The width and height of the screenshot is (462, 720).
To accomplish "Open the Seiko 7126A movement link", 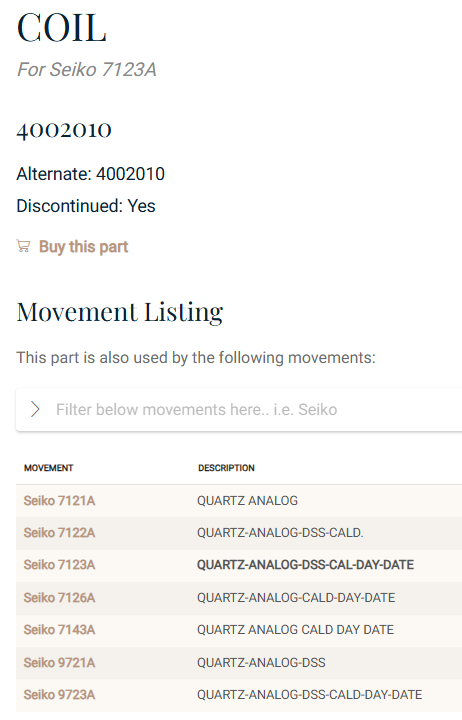I will (59, 597).
